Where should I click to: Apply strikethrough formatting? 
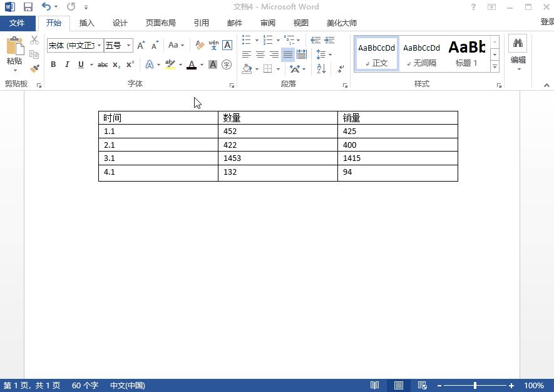102,64
